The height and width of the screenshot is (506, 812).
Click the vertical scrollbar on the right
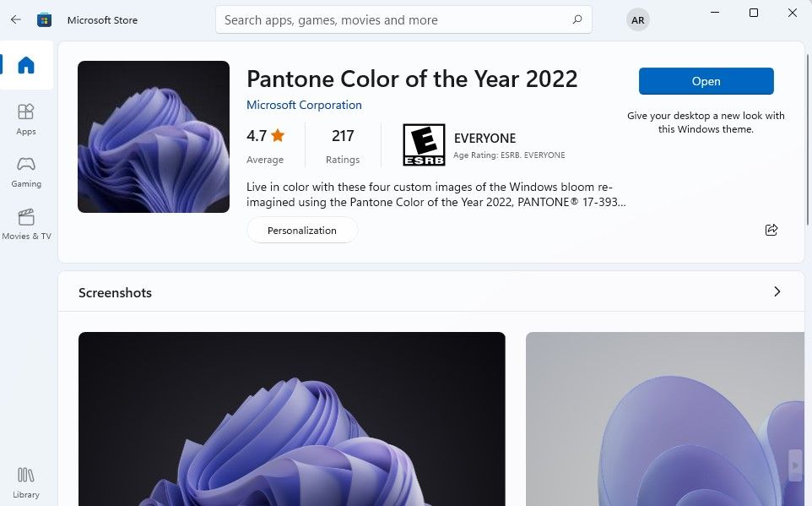808,140
